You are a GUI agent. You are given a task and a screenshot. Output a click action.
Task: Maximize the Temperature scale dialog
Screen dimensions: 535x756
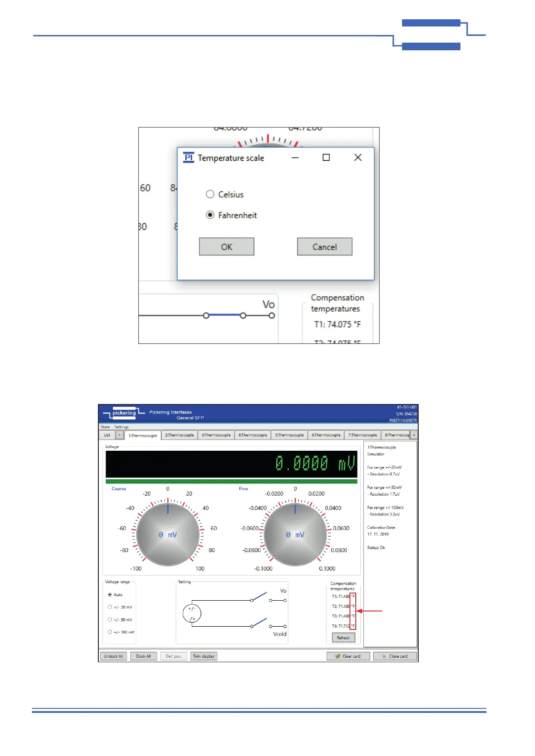pos(326,158)
